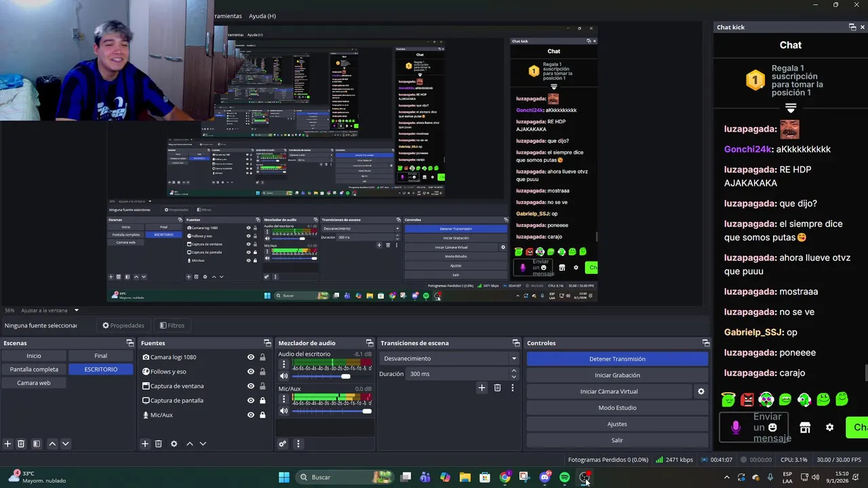Image resolution: width=868 pixels, height=488 pixels.
Task: Click the Salir button
Action: tap(617, 440)
